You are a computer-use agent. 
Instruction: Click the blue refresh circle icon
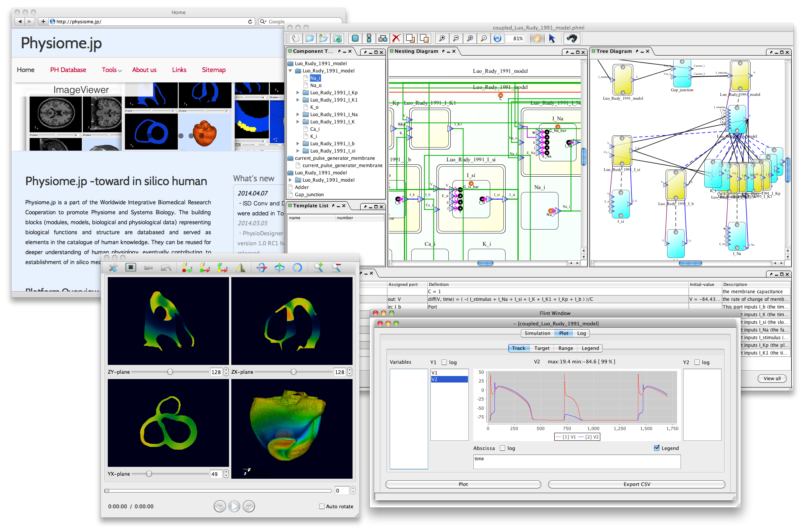point(498,38)
